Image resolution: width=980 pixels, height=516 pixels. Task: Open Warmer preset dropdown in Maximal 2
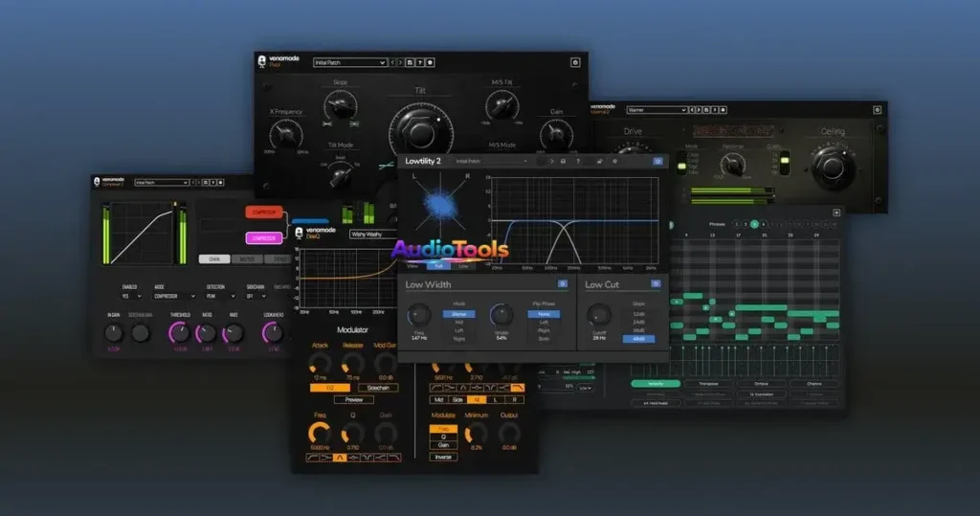click(x=657, y=110)
